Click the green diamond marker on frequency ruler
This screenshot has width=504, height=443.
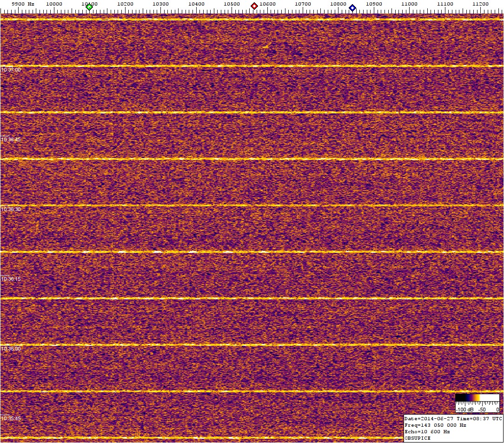click(89, 7)
